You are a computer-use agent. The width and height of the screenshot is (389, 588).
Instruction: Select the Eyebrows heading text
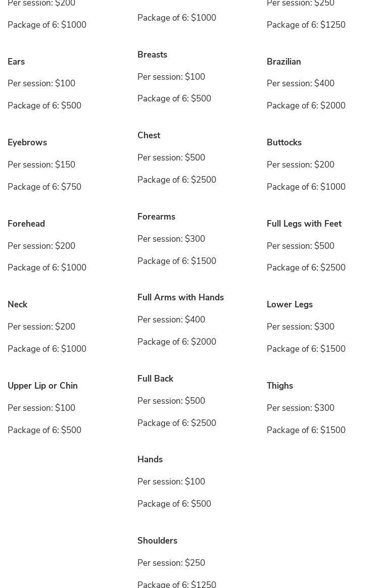27,142
